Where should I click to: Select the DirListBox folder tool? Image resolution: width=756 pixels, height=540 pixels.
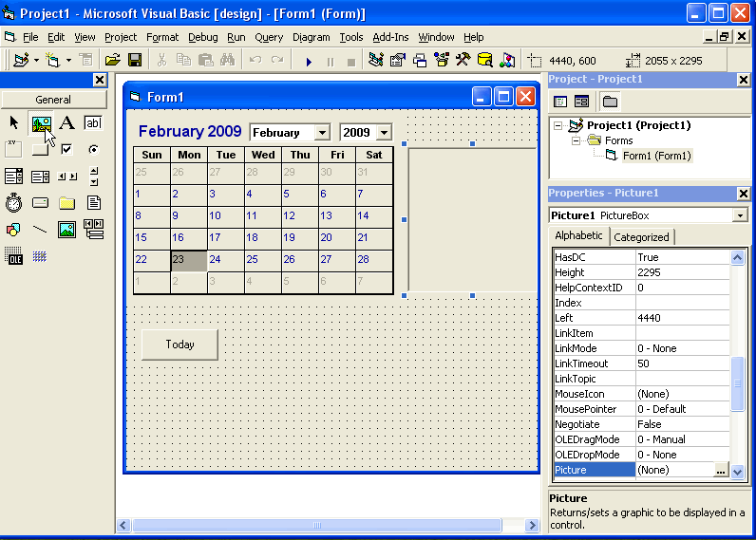pyautogui.click(x=67, y=203)
